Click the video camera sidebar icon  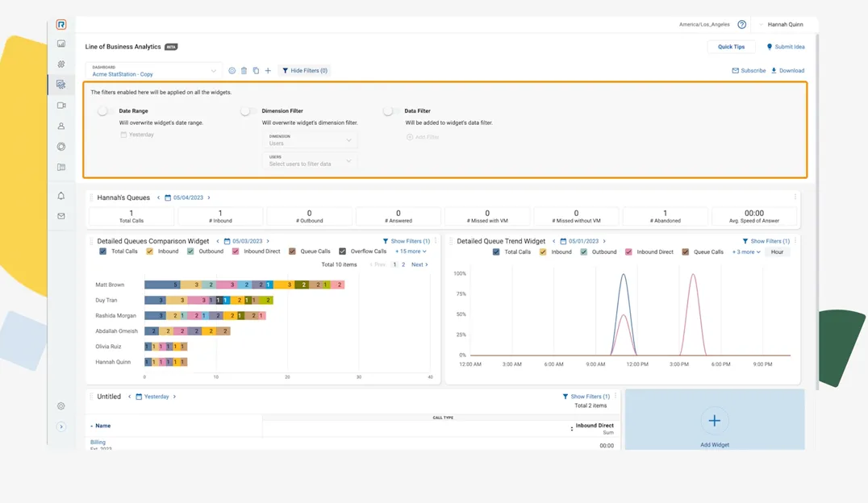(61, 106)
